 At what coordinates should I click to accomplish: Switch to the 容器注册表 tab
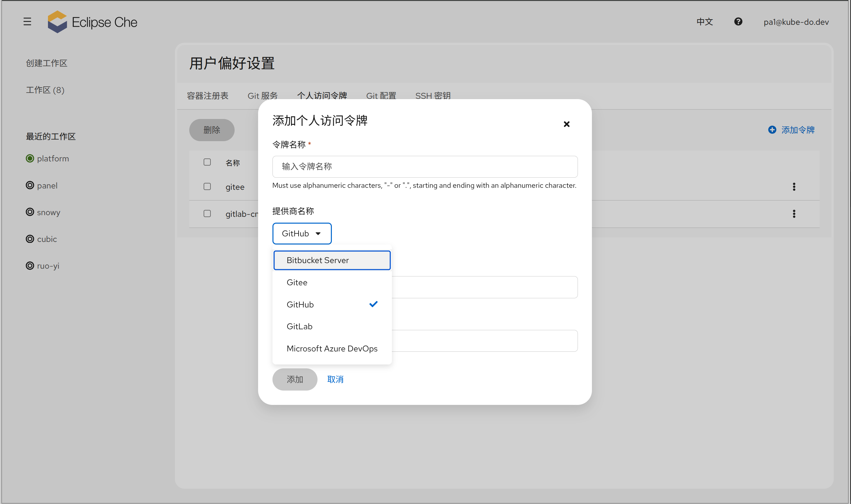coord(207,96)
